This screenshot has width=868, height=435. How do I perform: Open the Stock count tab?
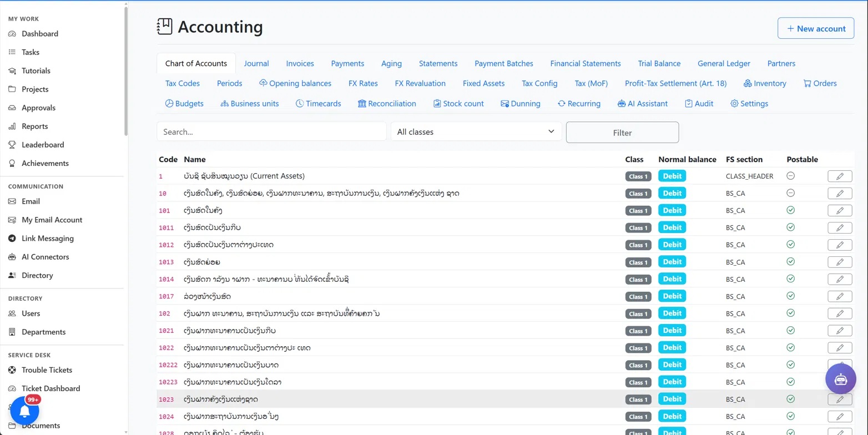pyautogui.click(x=458, y=103)
